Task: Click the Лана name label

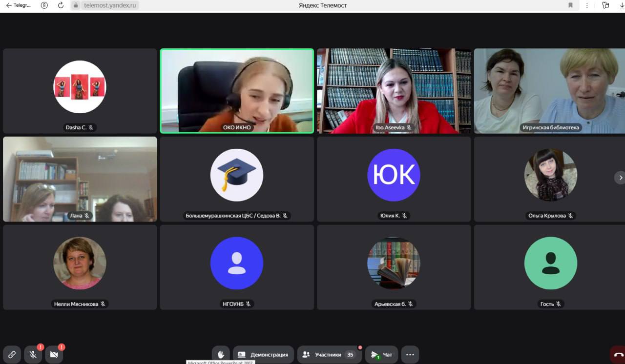Action: click(80, 216)
